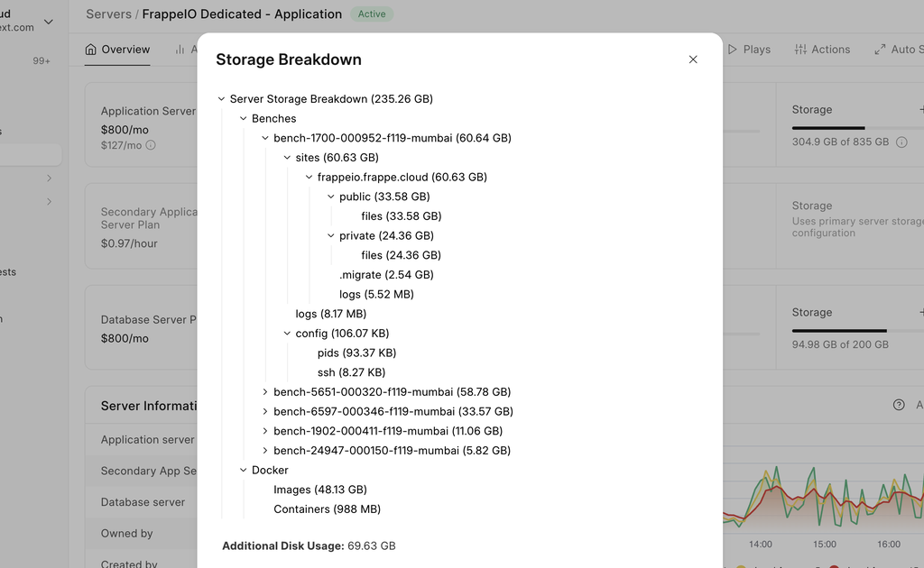Click the Servers breadcrumb link
The height and width of the screenshot is (568, 924).
click(x=106, y=14)
